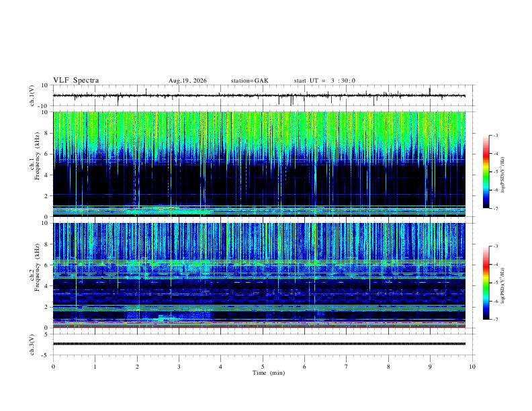Click the ch.1(V) axis label
Image resolution: width=532 pixels, height=411 pixels.
(x=32, y=95)
